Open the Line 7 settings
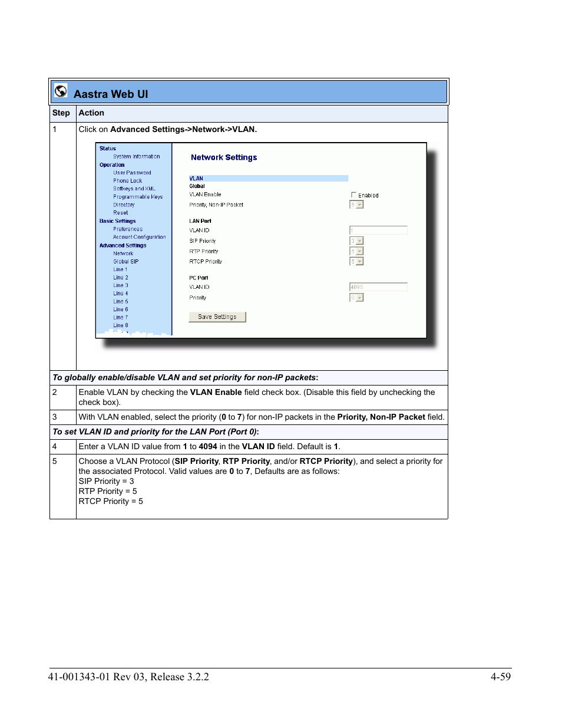This screenshot has height=728, width=562. (121, 318)
